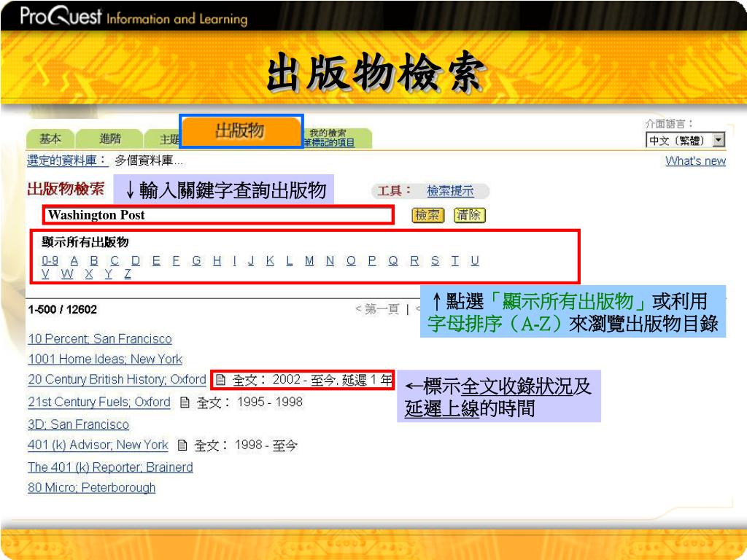This screenshot has width=747, height=560.
Task: Browse publications under letter N
Action: 330,260
